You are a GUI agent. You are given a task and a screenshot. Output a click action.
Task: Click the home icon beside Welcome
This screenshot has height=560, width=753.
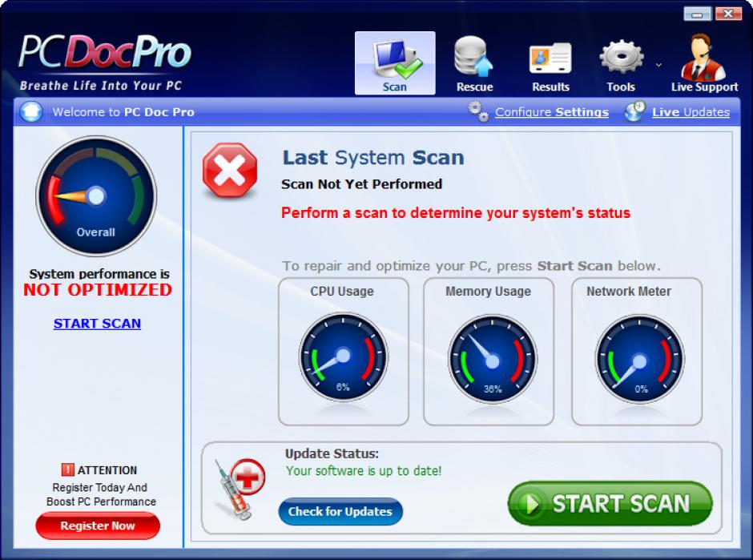[32, 111]
